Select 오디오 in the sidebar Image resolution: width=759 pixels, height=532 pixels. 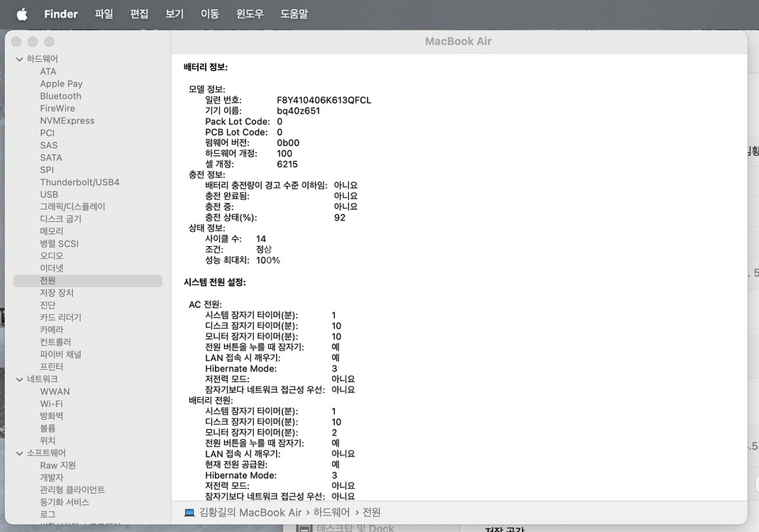click(51, 256)
